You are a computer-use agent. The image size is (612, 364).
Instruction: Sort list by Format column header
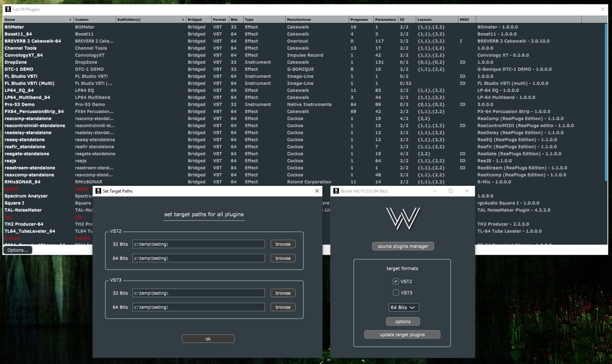pyautogui.click(x=220, y=19)
